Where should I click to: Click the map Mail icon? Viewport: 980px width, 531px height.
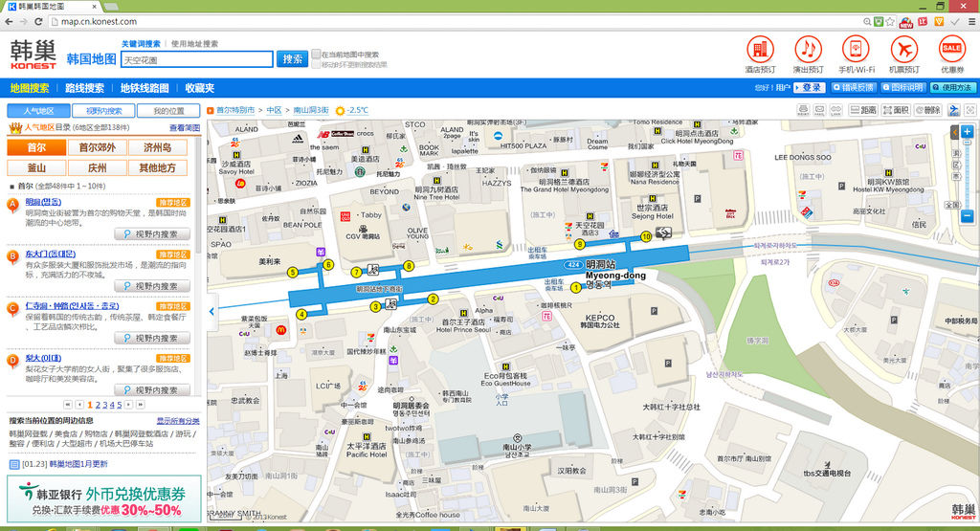pyautogui.click(x=819, y=110)
